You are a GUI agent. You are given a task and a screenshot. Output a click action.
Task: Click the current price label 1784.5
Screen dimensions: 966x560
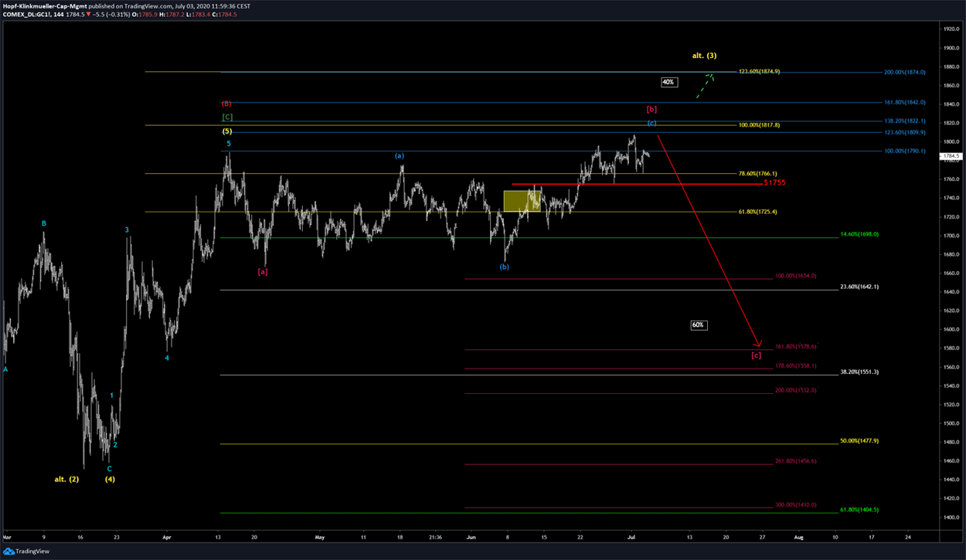click(x=951, y=156)
